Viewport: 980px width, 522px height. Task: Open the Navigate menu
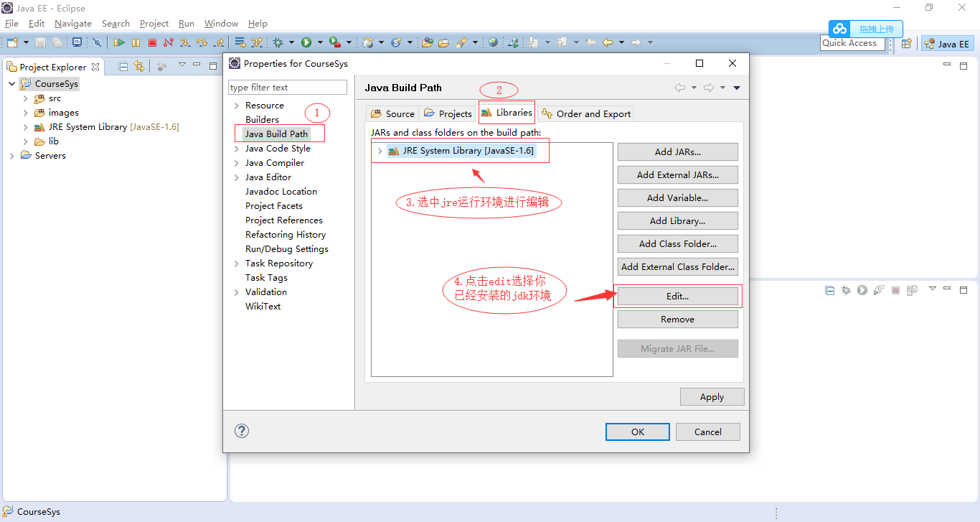(x=73, y=24)
